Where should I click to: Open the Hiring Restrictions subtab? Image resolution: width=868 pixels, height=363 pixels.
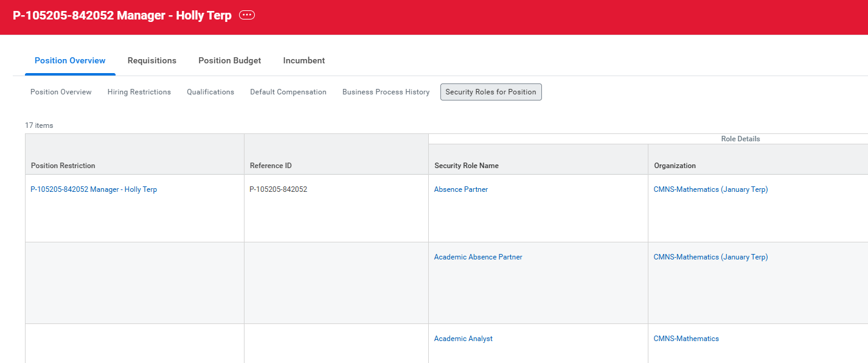click(139, 92)
